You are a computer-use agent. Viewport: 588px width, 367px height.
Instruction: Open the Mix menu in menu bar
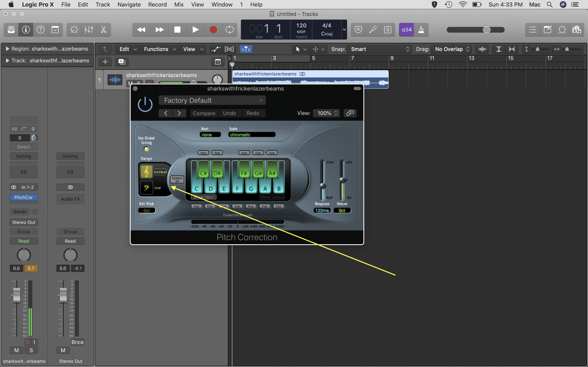[179, 5]
